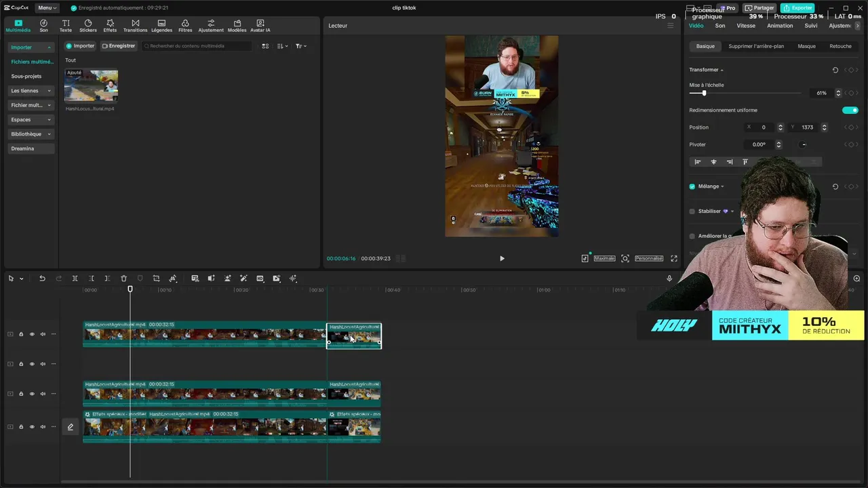This screenshot has width=868, height=488.
Task: Open the Effets panel
Action: coord(110,26)
